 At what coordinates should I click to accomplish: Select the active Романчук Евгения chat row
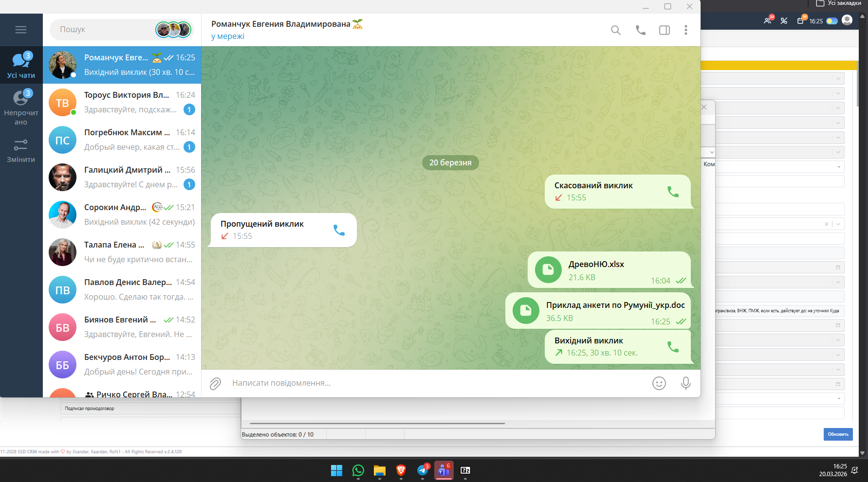[x=122, y=65]
